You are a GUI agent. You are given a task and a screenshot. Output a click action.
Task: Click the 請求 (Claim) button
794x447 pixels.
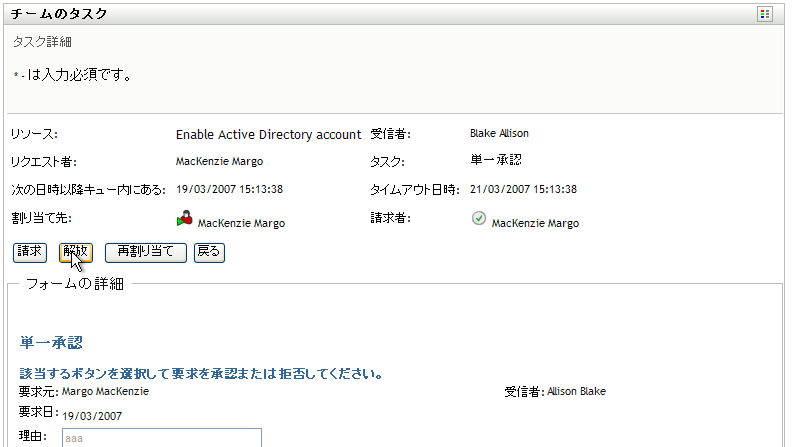point(30,253)
